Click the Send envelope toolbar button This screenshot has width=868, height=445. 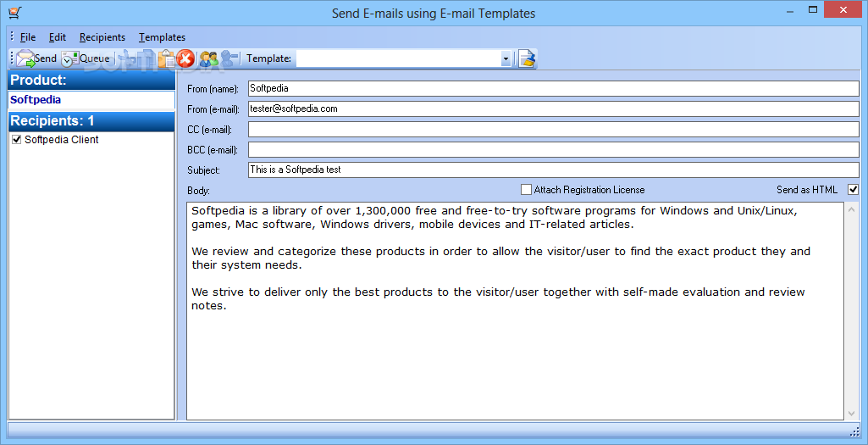click(x=36, y=58)
